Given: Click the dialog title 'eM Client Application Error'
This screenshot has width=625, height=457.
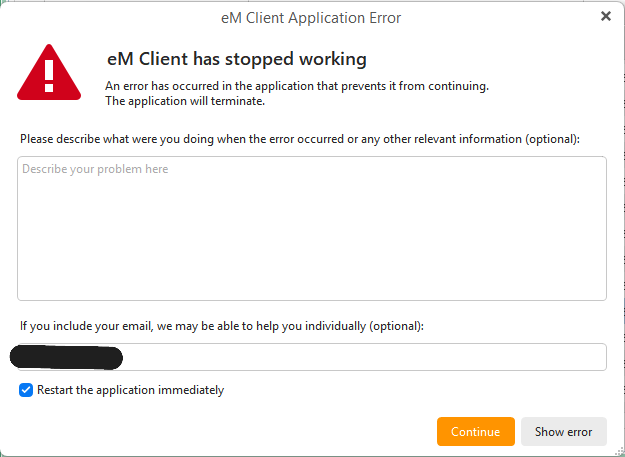Looking at the screenshot, I should [311, 18].
